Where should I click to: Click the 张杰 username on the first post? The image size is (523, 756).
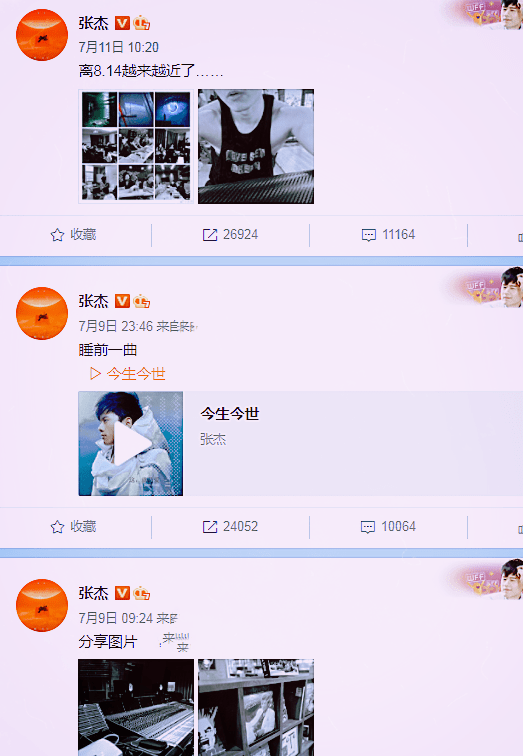(94, 23)
